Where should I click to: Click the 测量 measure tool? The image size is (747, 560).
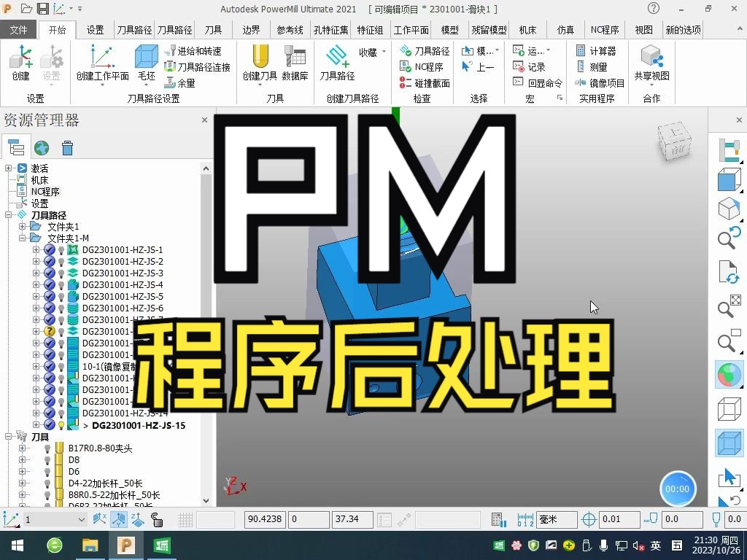(591, 67)
